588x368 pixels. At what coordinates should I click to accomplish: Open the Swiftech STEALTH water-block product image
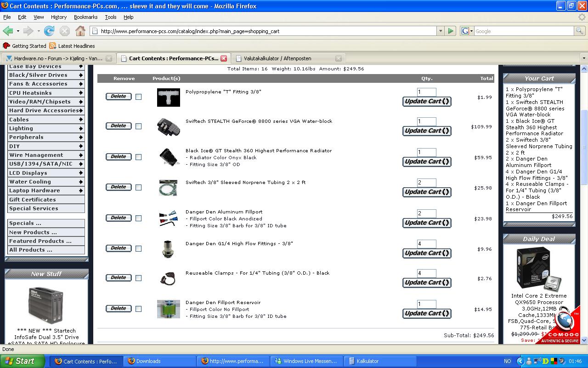coord(169,127)
